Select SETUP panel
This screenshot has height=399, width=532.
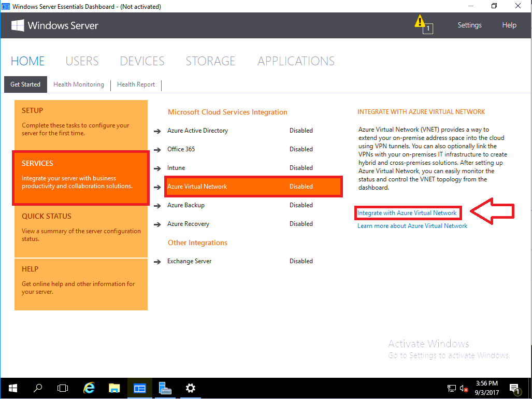(81, 125)
